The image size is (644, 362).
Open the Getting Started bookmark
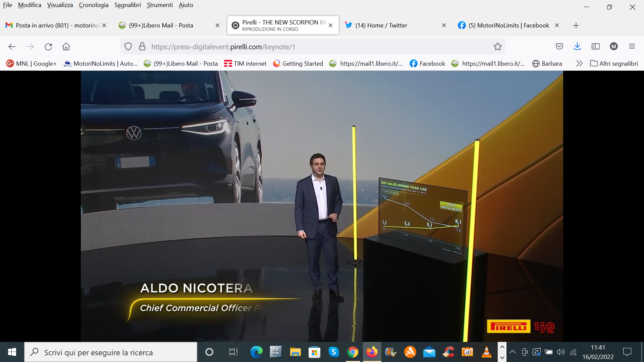[298, 63]
